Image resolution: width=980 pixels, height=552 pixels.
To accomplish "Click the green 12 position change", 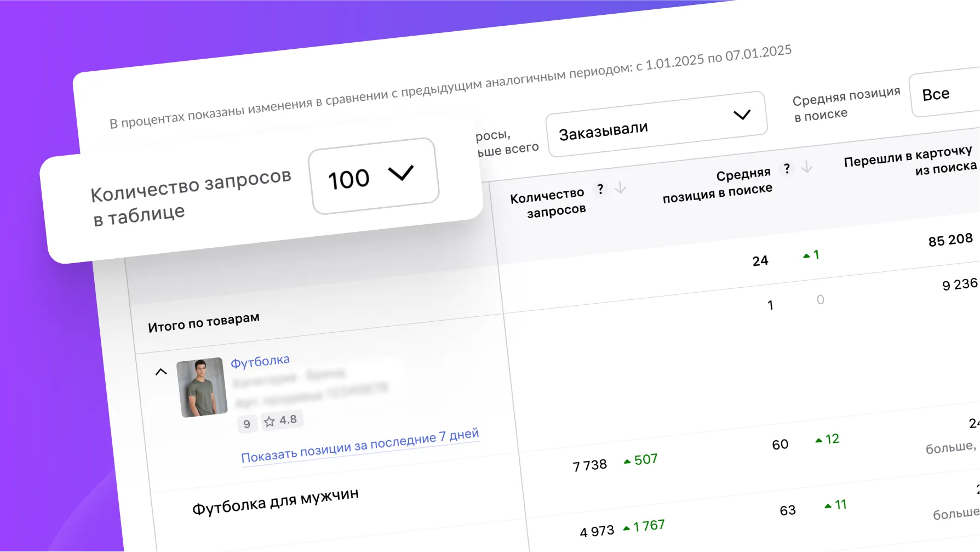I will point(828,439).
